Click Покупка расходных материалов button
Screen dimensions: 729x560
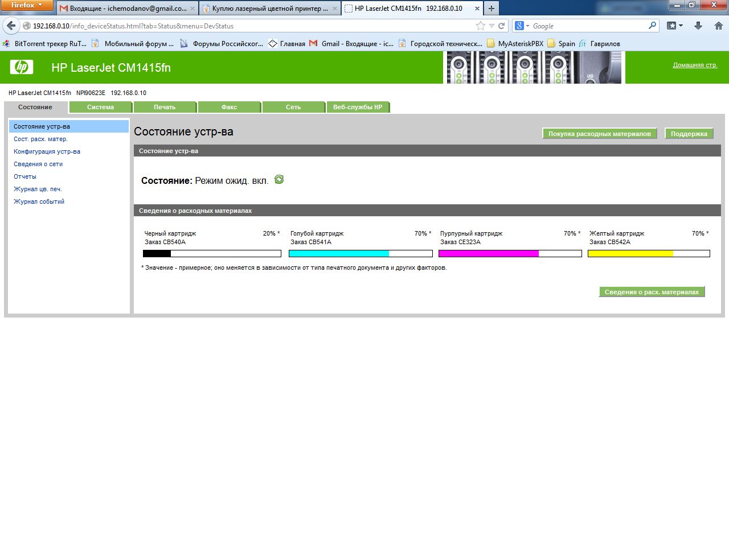(599, 134)
